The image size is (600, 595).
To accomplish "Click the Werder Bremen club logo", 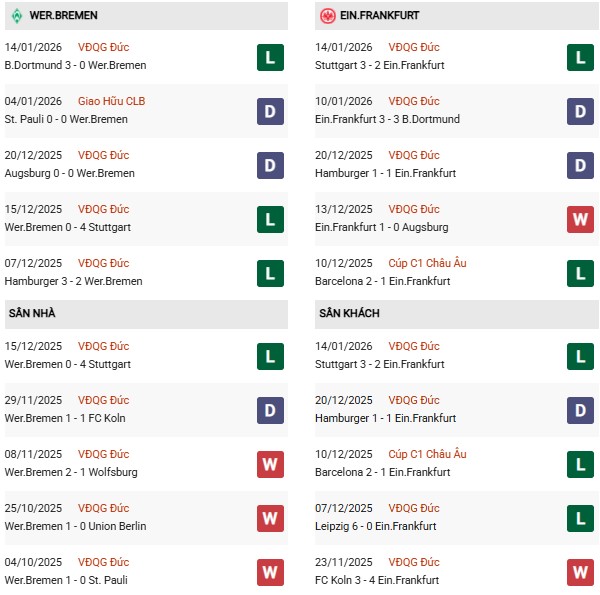I will coord(17,16).
